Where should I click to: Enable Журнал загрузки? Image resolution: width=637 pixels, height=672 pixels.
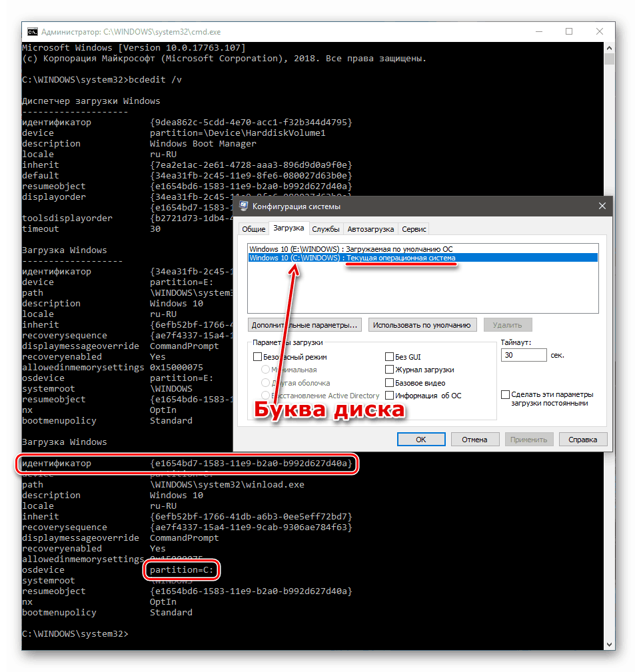[x=388, y=369]
